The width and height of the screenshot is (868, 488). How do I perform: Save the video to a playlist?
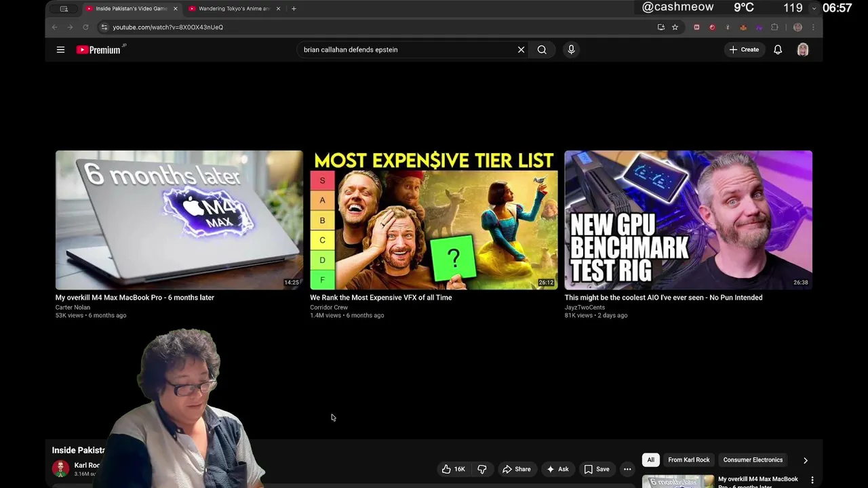coord(597,469)
